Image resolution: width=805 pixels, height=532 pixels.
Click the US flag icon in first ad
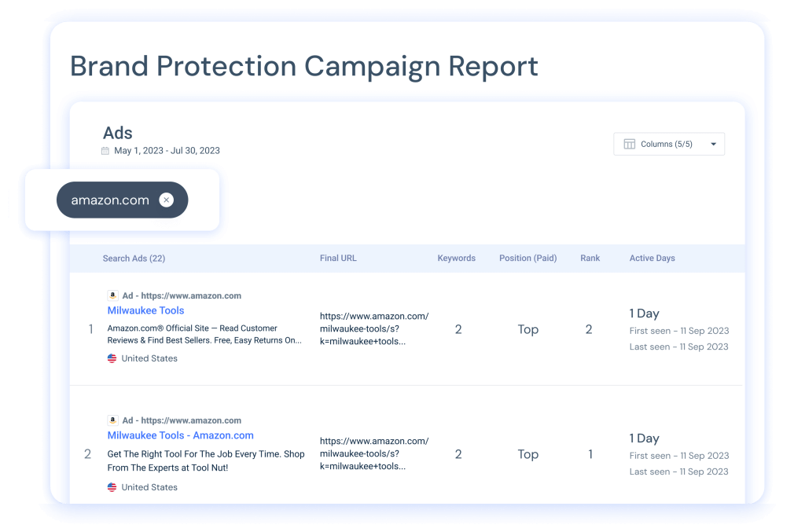[112, 358]
